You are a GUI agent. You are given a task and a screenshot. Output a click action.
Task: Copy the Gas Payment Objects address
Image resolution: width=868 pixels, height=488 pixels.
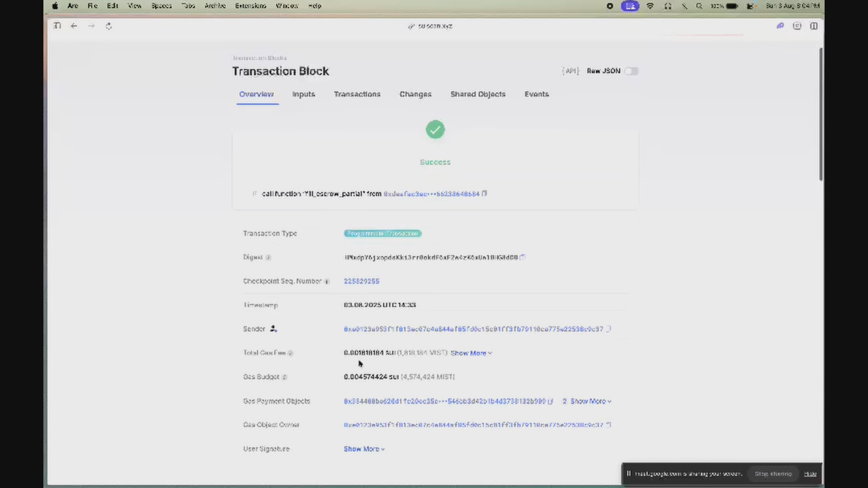(551, 401)
